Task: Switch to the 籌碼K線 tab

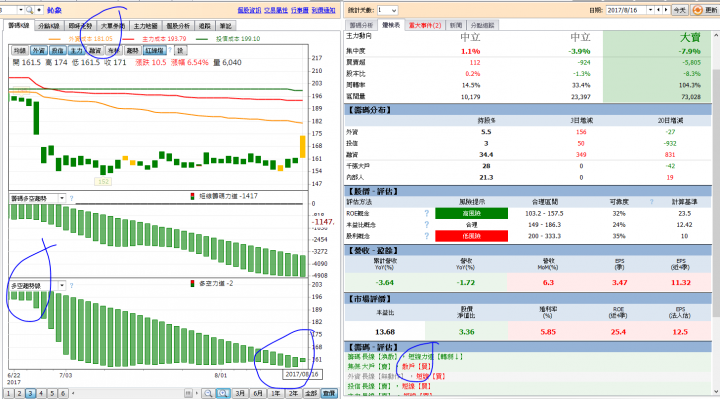Action: 18,26
